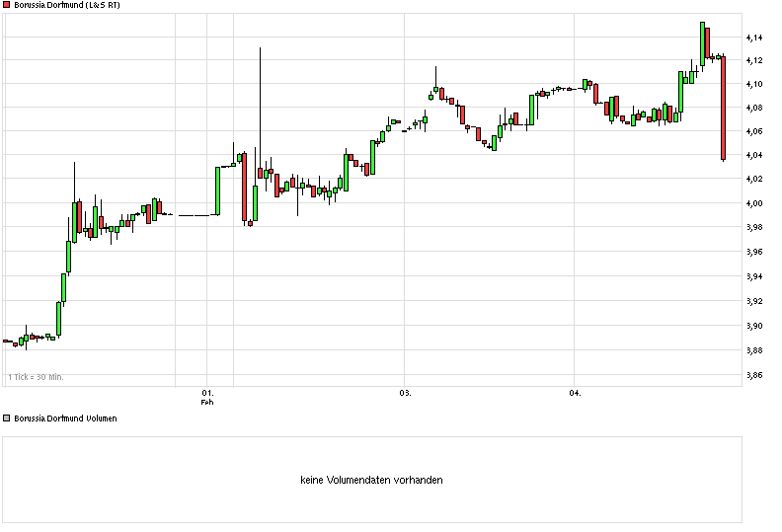Click the 3,86 price axis label
Image resolution: width=782 pixels, height=532 pixels.
point(754,375)
